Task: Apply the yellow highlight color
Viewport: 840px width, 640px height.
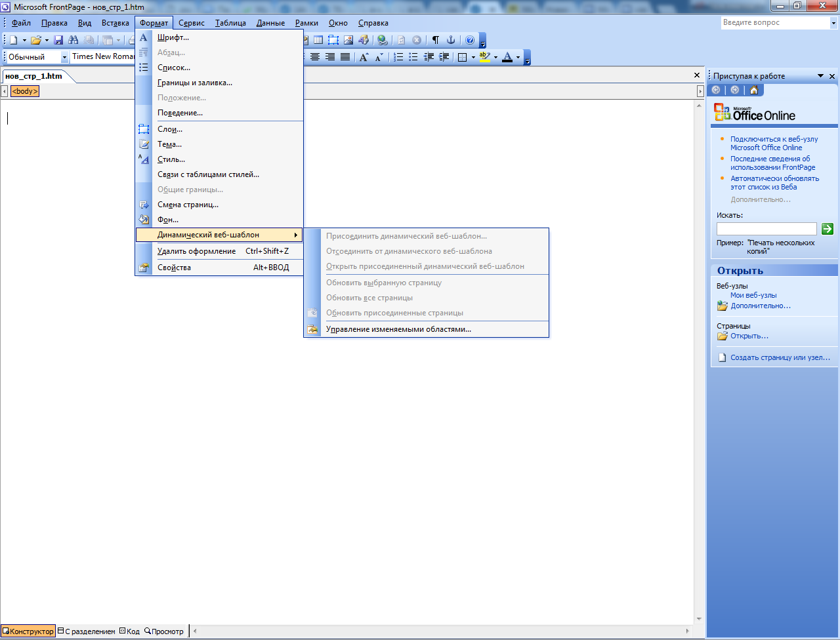Action: pos(484,57)
